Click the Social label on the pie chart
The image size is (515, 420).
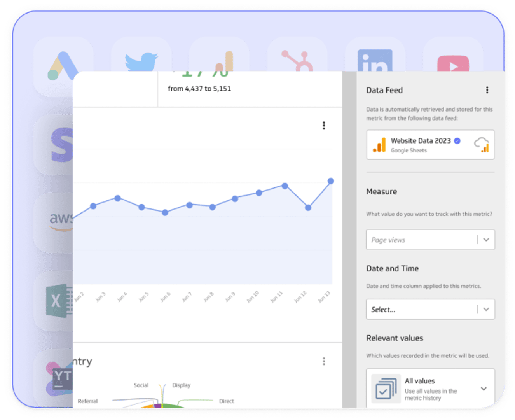(141, 385)
